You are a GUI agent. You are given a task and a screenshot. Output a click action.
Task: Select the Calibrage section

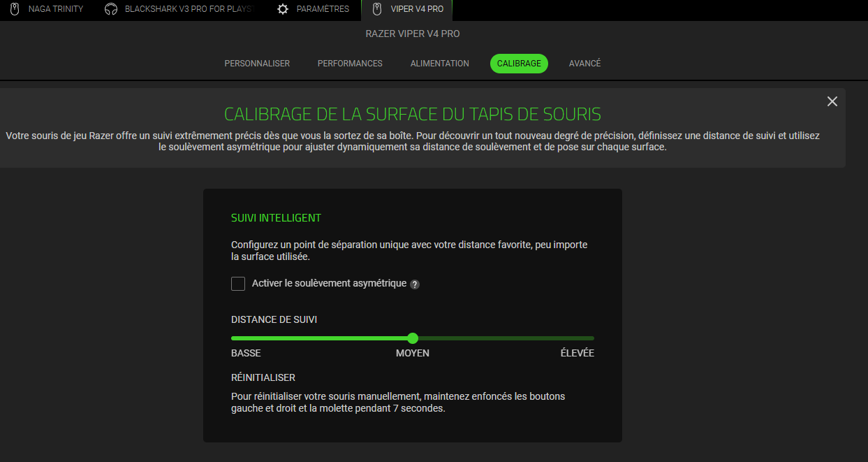[519, 64]
